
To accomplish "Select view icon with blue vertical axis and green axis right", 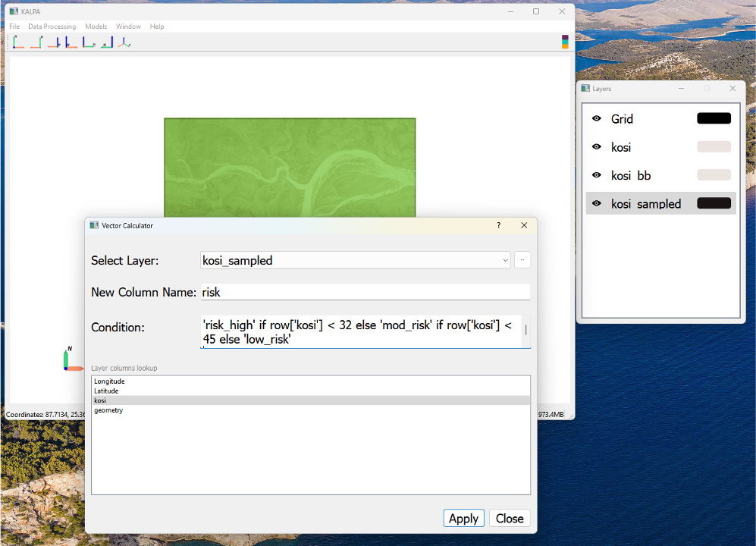I will click(x=89, y=42).
